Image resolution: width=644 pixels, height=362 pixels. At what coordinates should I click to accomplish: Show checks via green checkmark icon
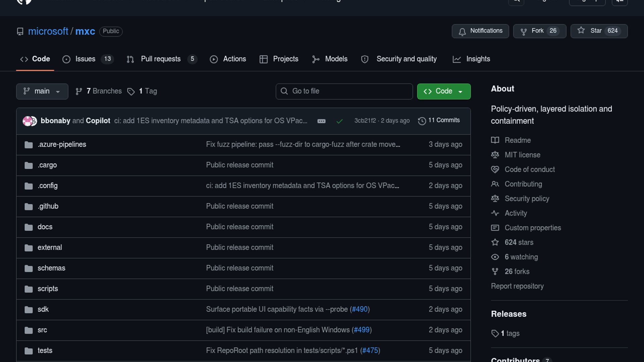[x=339, y=121]
